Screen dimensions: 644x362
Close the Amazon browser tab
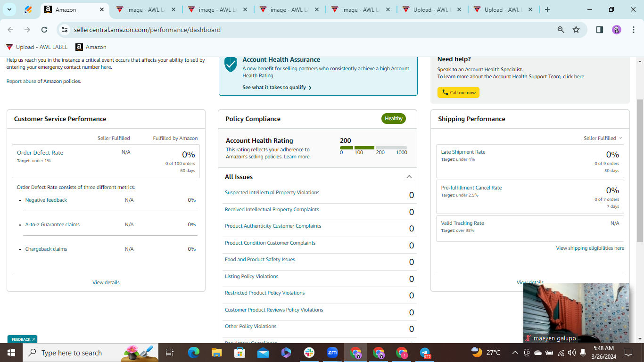[102, 9]
